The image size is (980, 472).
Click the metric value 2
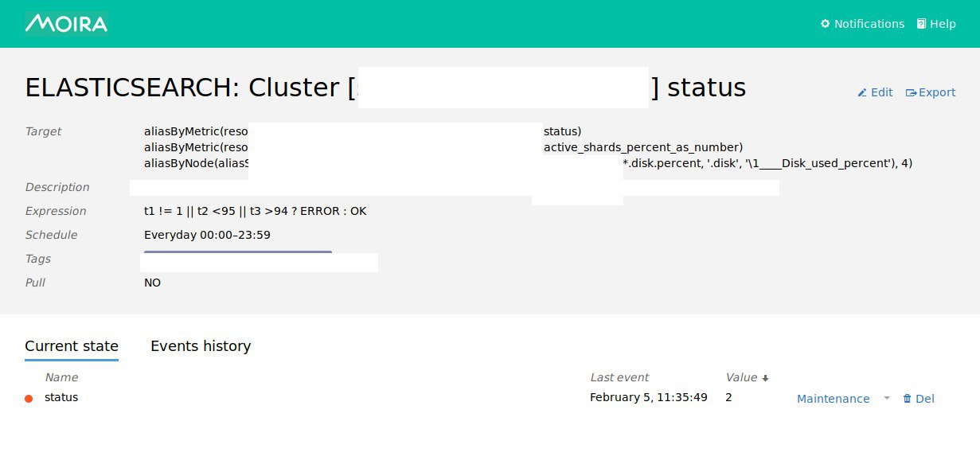(728, 397)
